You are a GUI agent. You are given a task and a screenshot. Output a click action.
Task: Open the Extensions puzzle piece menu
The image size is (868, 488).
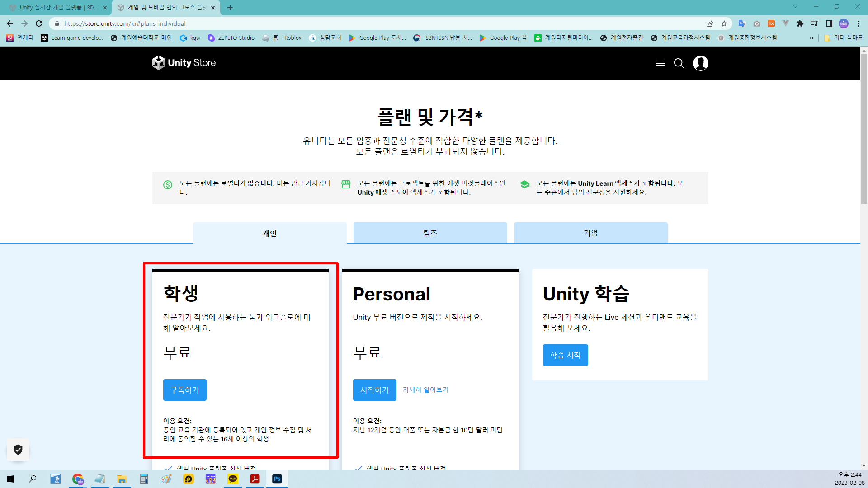click(800, 23)
